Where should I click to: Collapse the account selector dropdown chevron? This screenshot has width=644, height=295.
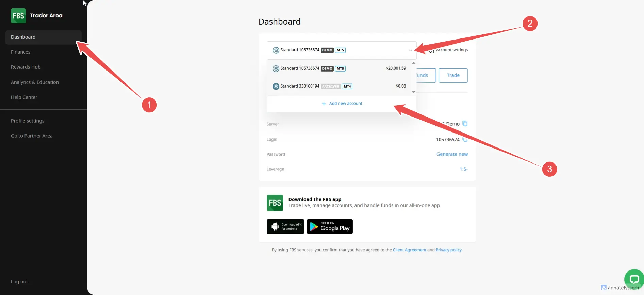click(410, 50)
